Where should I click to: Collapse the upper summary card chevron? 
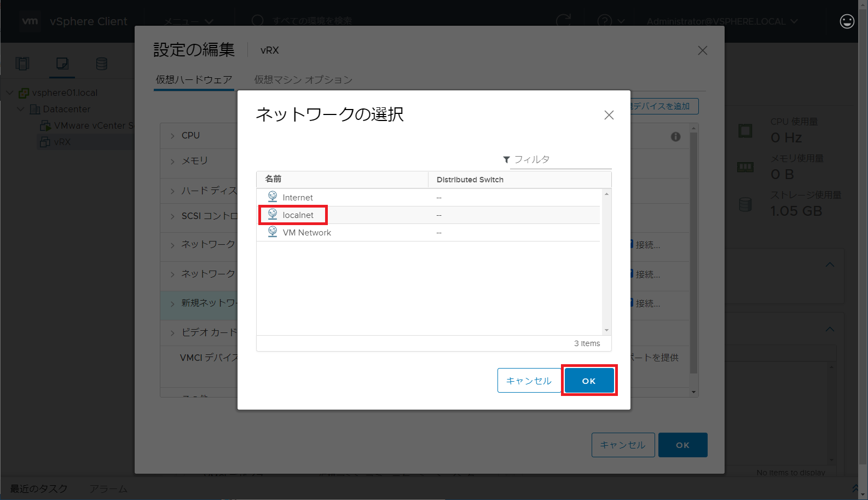(830, 265)
